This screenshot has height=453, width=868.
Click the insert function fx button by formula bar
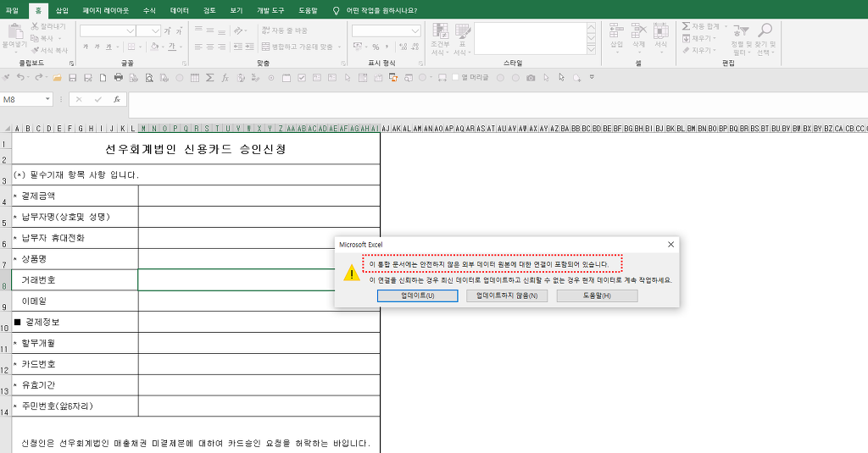pos(116,99)
